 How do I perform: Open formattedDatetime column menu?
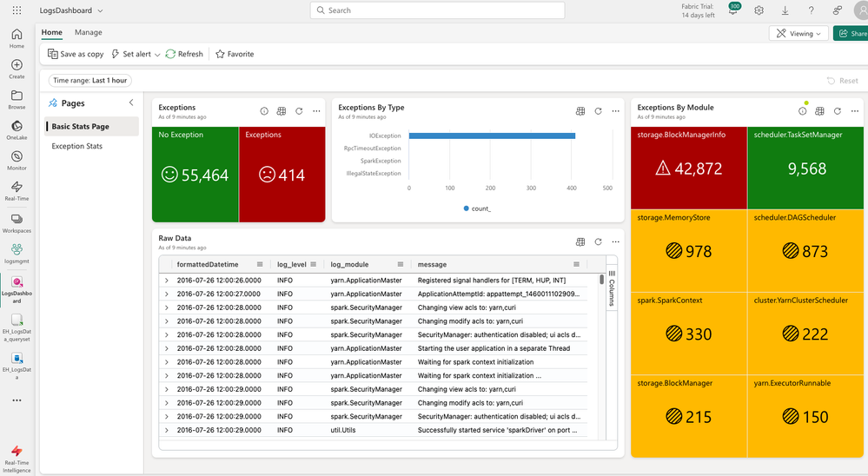click(260, 265)
